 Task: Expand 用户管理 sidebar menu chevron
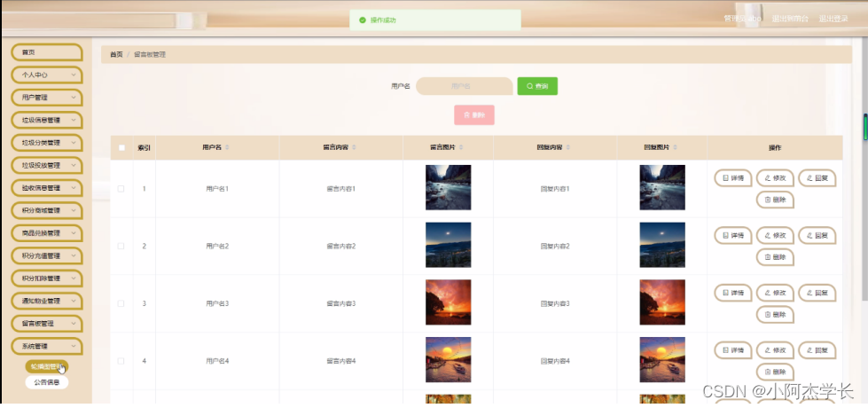pos(74,97)
